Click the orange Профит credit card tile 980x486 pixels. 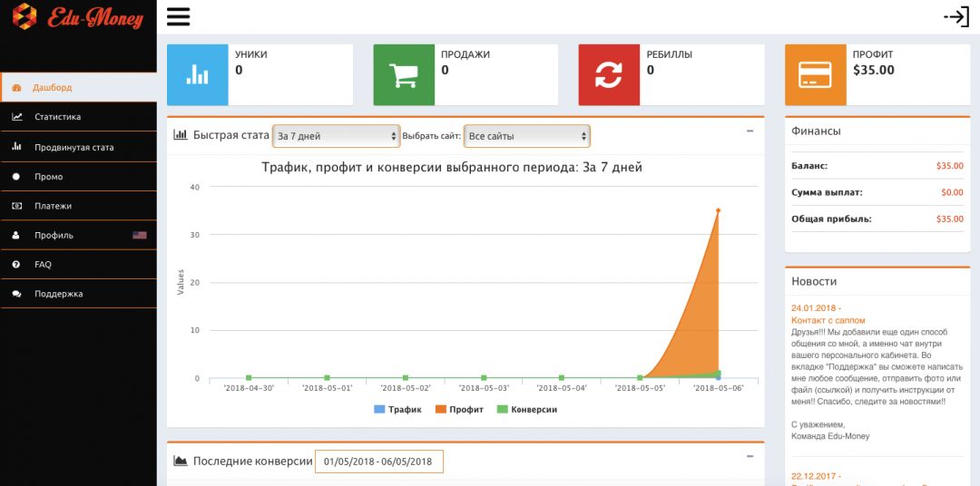tap(816, 75)
